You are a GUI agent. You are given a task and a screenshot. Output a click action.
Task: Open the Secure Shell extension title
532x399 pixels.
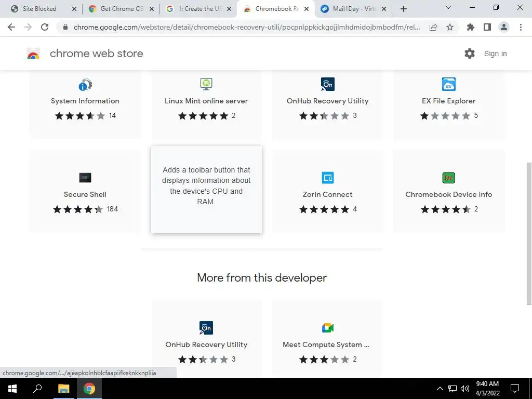pos(85,194)
